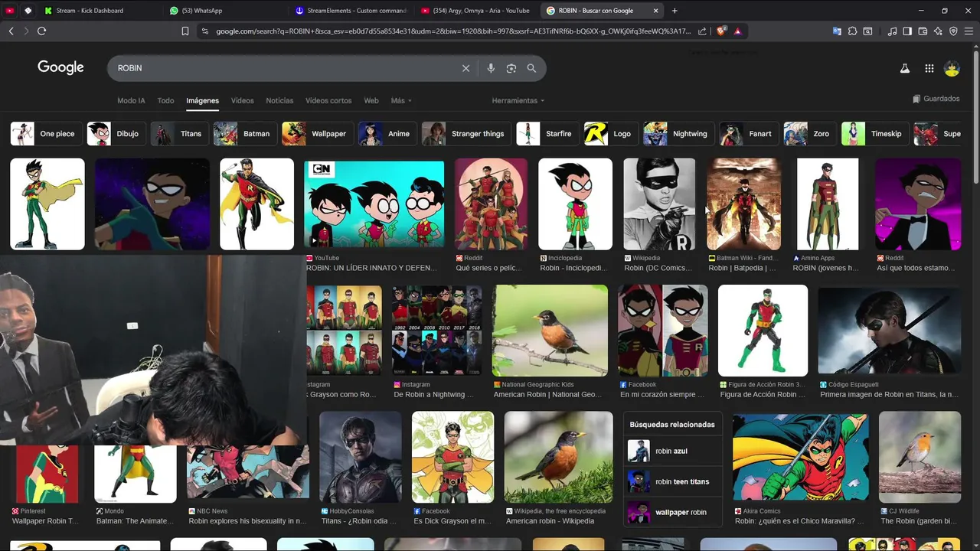980x551 pixels.
Task: Start voice search with the microphone icon
Action: (x=491, y=68)
